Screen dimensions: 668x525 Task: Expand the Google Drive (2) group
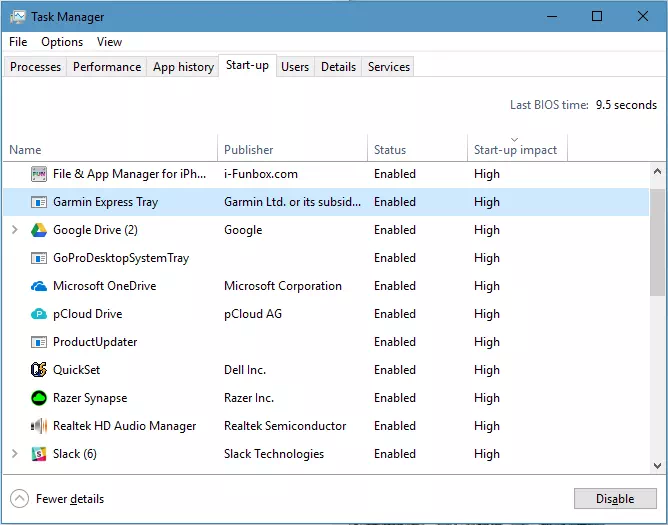coord(14,230)
